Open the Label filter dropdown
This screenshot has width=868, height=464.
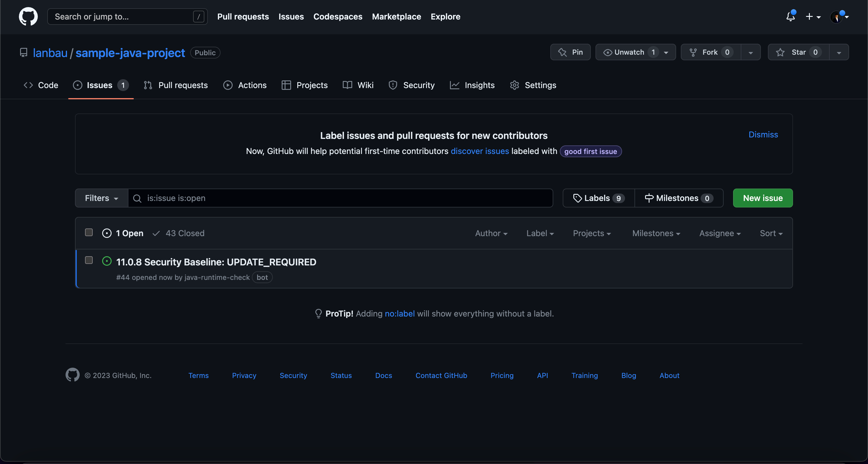tap(540, 233)
